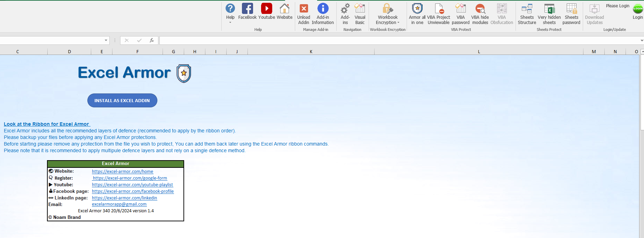
Task: Click the Name Box field
Action: (52, 40)
